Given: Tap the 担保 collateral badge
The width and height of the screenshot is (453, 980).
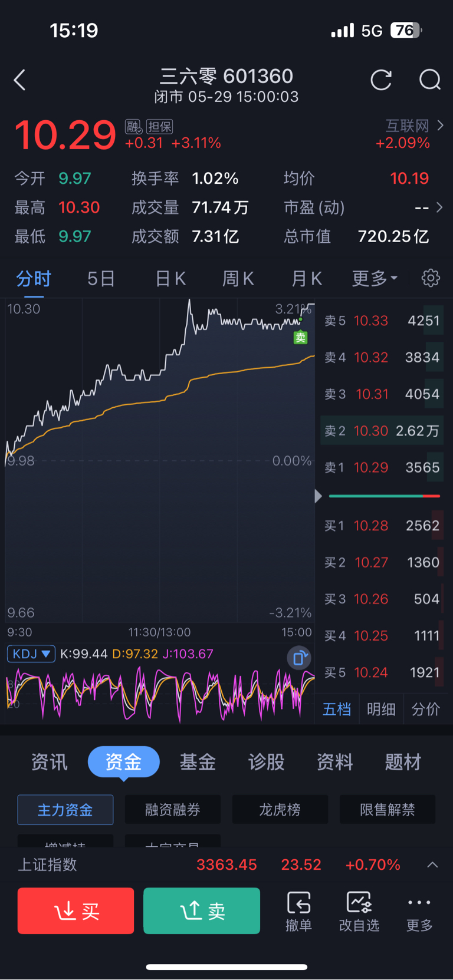Looking at the screenshot, I should pyautogui.click(x=159, y=127).
